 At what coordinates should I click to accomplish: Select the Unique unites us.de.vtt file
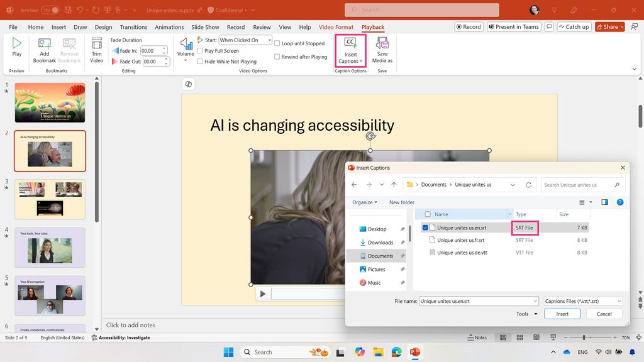462,253
